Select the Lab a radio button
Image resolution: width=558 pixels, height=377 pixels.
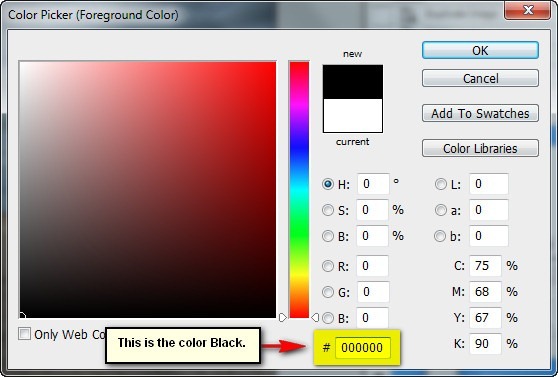441,210
